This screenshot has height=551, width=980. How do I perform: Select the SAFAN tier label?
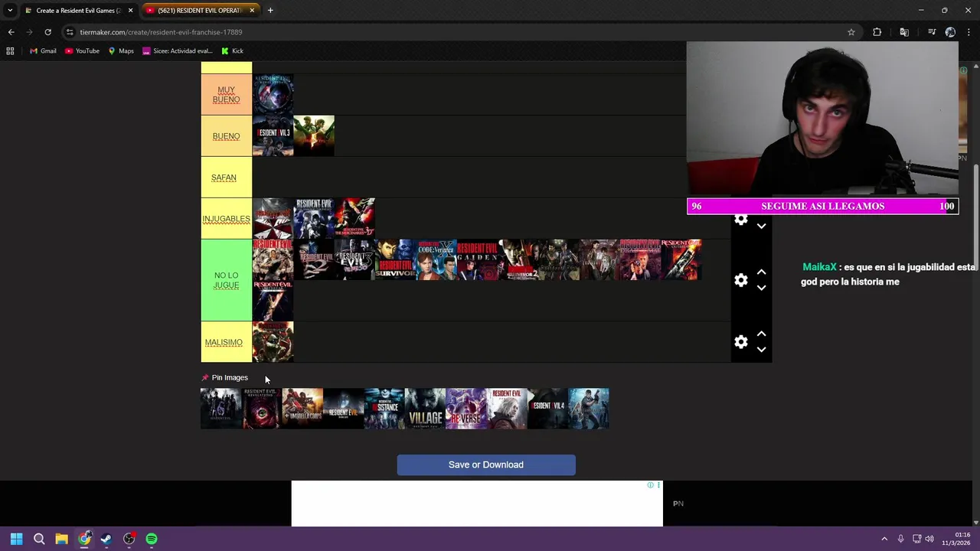tap(226, 178)
